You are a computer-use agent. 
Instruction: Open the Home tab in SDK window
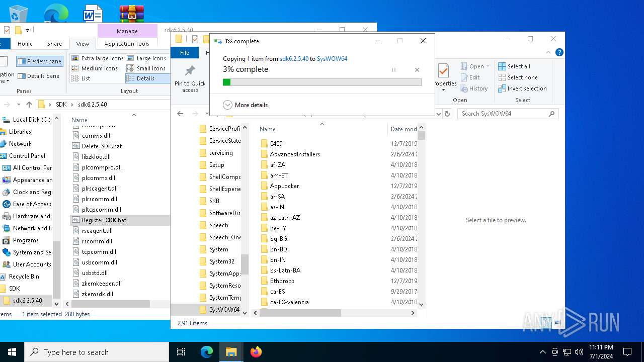[25, 44]
